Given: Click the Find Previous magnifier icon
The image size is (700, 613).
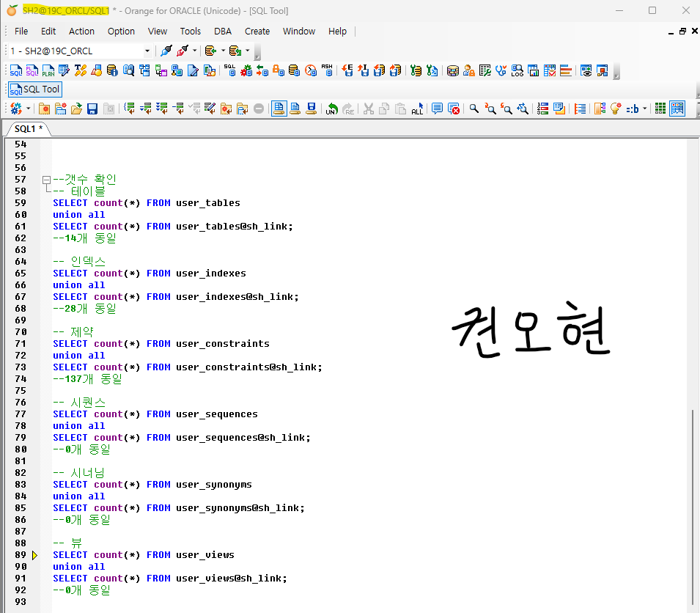Looking at the screenshot, I should tap(506, 109).
